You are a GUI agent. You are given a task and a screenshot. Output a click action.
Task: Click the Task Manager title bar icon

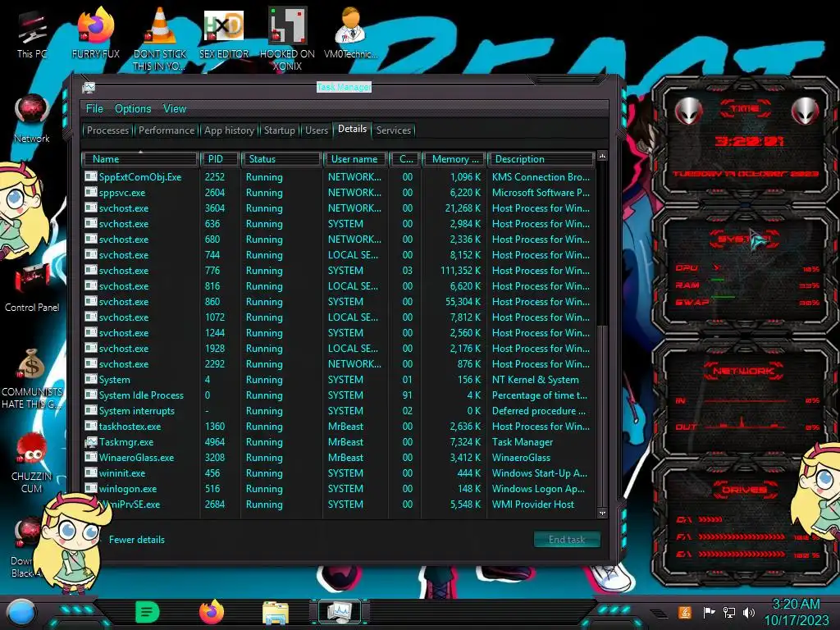tap(89, 87)
